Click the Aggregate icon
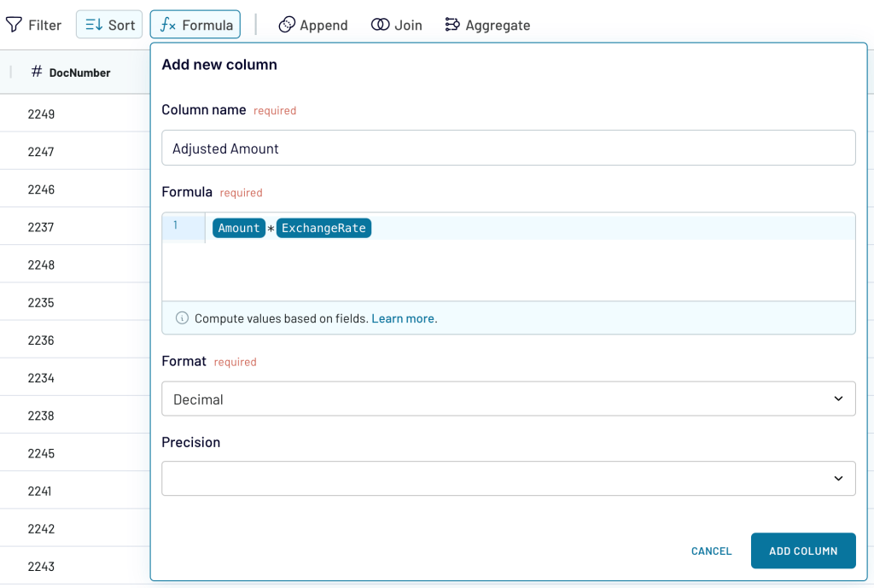The height and width of the screenshot is (588, 874). 452,25
